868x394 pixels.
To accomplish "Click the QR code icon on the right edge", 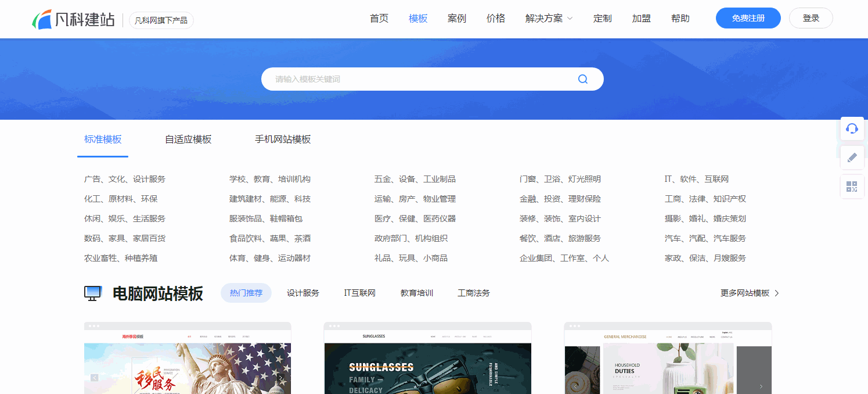I will click(x=852, y=187).
